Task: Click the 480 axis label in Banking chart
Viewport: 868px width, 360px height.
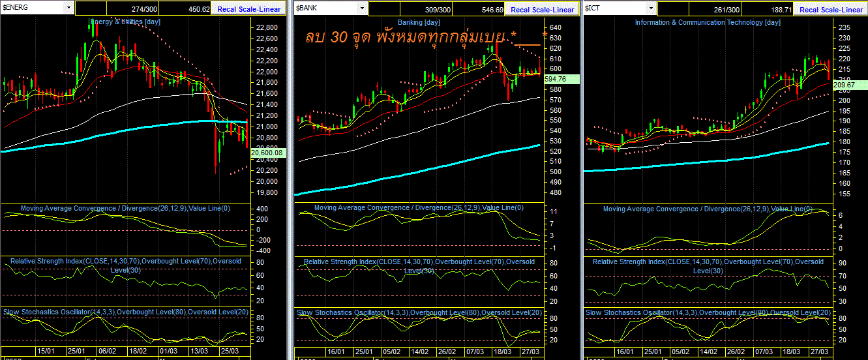Action: [x=555, y=192]
